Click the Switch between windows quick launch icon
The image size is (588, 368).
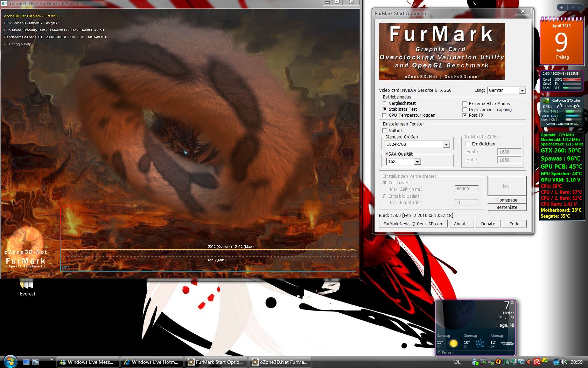[35, 362]
